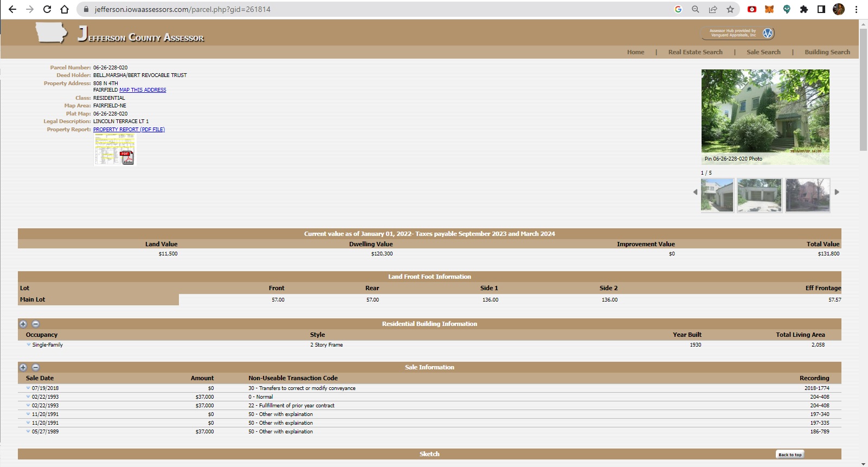Bookmark this page with star icon
This screenshot has width=868, height=467.
[730, 9]
